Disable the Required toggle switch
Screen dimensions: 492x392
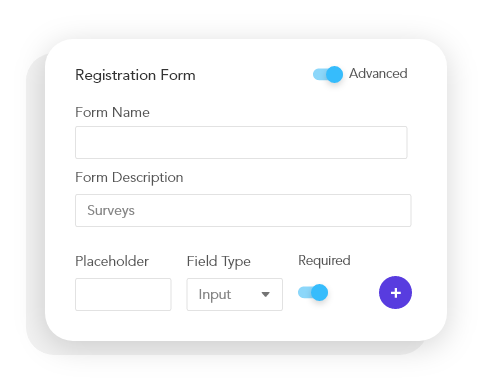(x=313, y=293)
